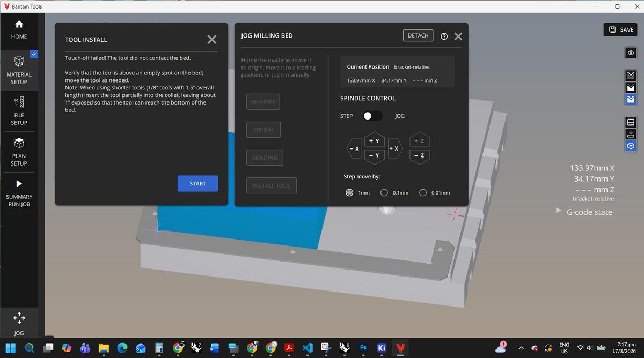Open Photoshop from the taskbar

point(363,348)
